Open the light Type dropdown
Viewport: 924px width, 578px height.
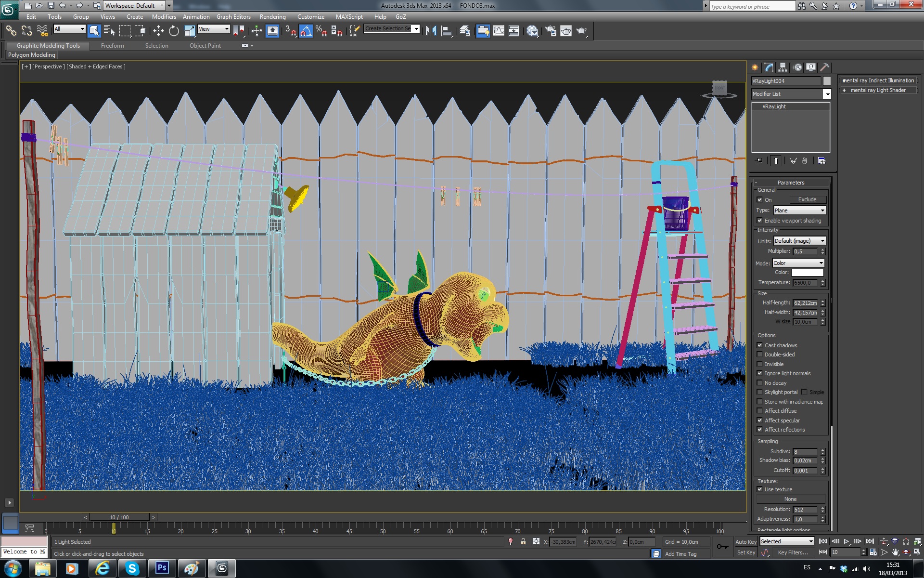[x=799, y=210]
